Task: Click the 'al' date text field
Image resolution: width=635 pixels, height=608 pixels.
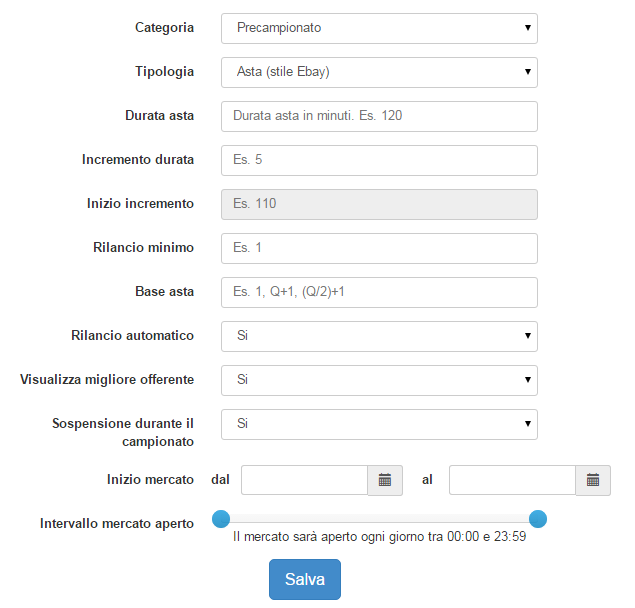Action: tap(513, 480)
